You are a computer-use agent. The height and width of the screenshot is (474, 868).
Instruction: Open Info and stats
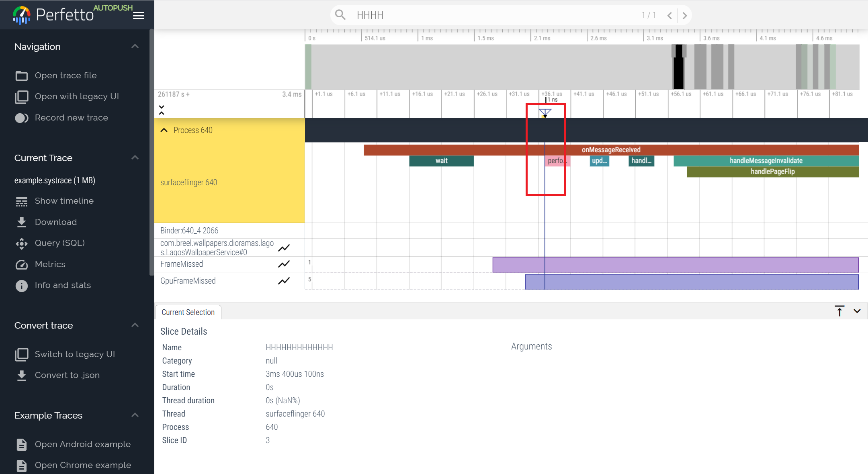(63, 285)
